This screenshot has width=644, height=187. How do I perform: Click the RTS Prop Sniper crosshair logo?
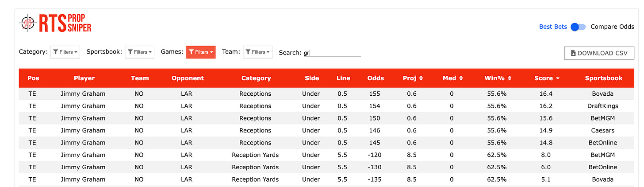pyautogui.click(x=29, y=23)
